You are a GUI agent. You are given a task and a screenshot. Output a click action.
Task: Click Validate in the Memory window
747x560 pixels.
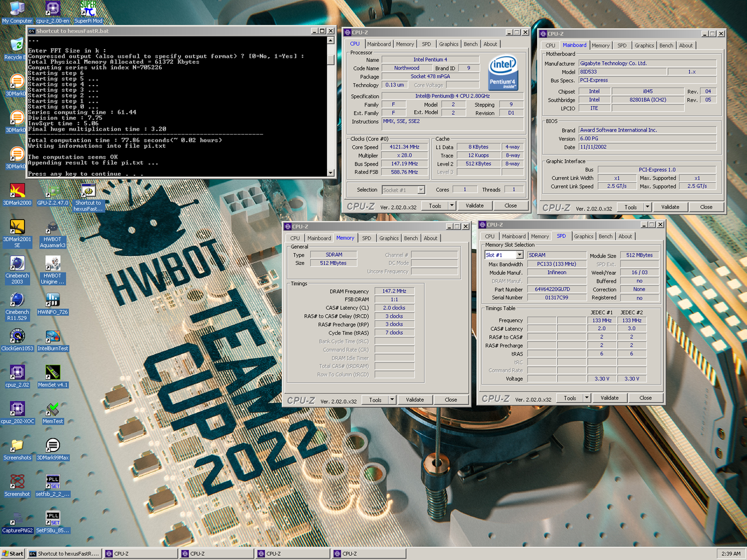click(415, 400)
